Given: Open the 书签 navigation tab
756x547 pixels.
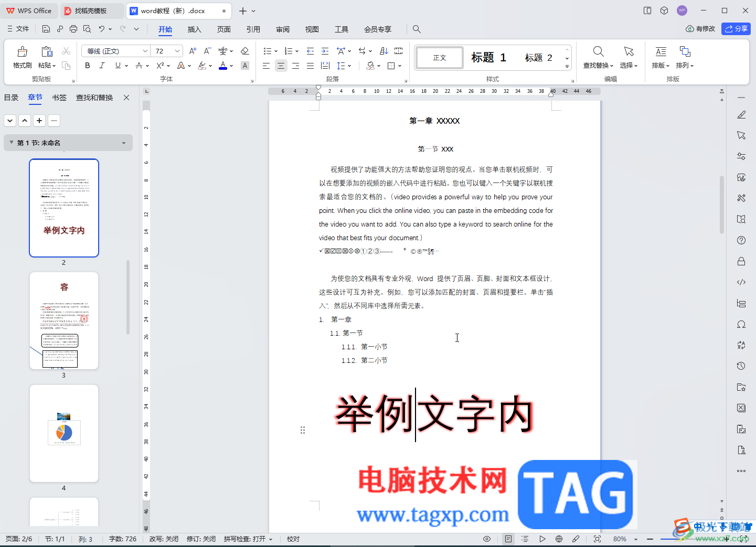Looking at the screenshot, I should coord(59,98).
